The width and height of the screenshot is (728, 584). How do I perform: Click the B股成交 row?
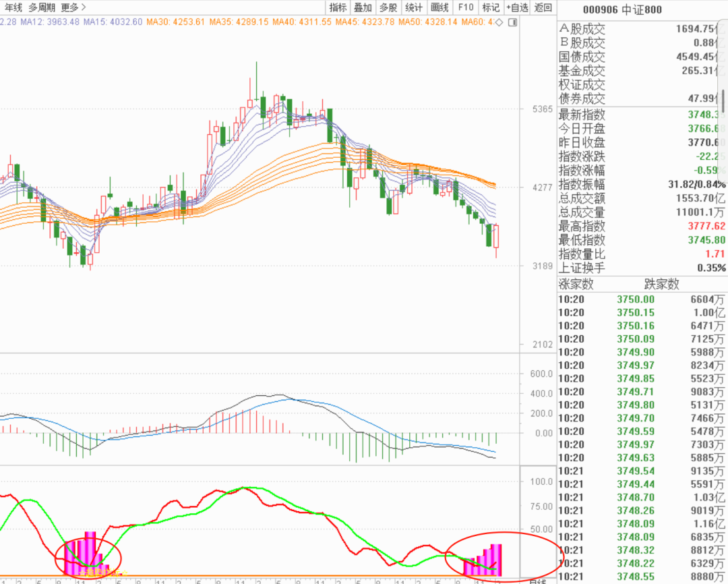pos(642,42)
